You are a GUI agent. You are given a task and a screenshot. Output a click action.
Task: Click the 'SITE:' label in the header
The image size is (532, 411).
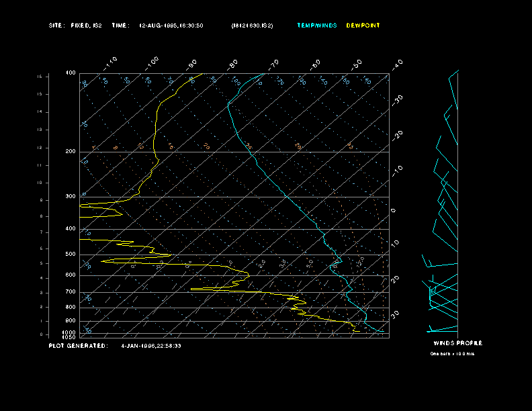(56, 26)
